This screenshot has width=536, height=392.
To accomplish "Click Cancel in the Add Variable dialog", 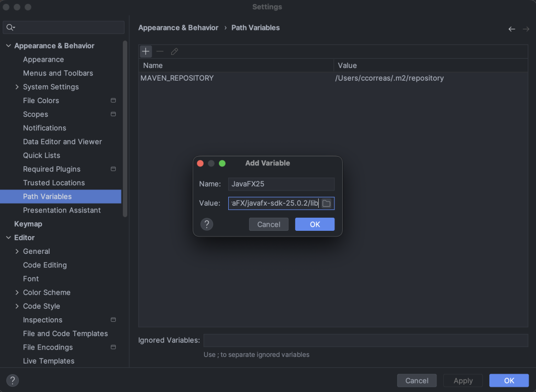I will (x=269, y=224).
